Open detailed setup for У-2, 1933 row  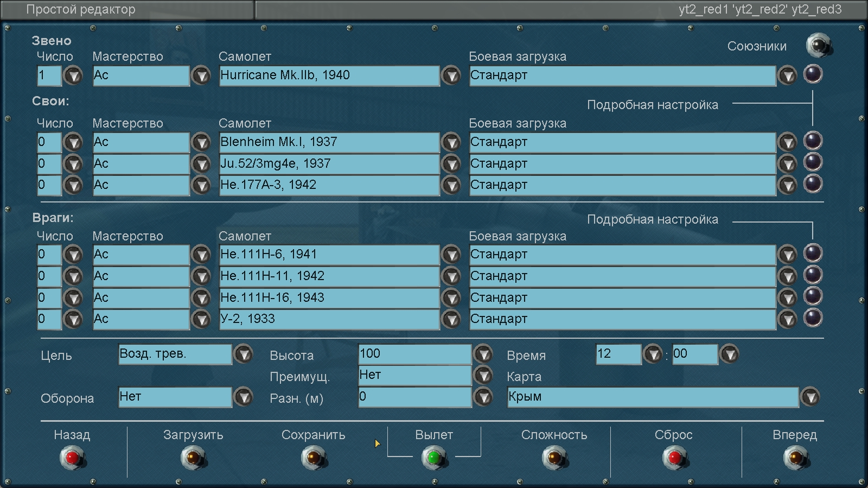pos(813,318)
